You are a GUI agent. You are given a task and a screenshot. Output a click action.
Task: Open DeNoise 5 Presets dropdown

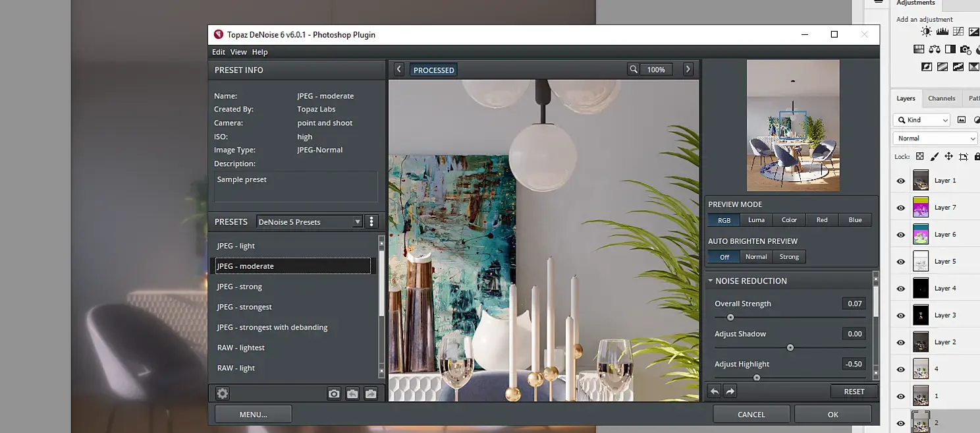click(310, 222)
